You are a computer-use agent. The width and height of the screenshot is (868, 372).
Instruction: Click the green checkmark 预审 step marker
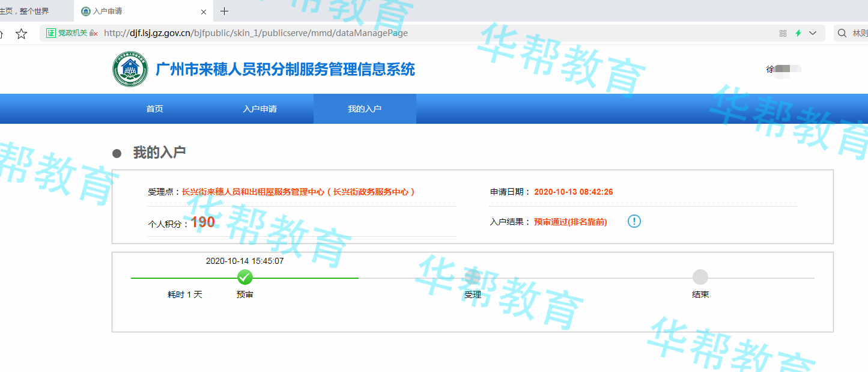[245, 277]
